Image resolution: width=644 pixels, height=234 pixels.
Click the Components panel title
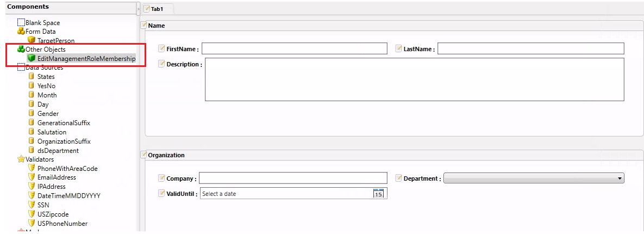click(28, 7)
